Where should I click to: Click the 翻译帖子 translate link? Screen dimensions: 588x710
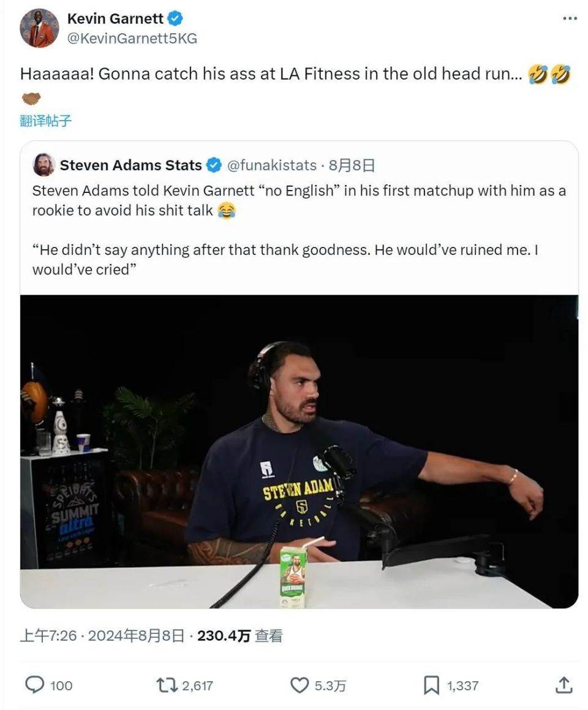46,121
